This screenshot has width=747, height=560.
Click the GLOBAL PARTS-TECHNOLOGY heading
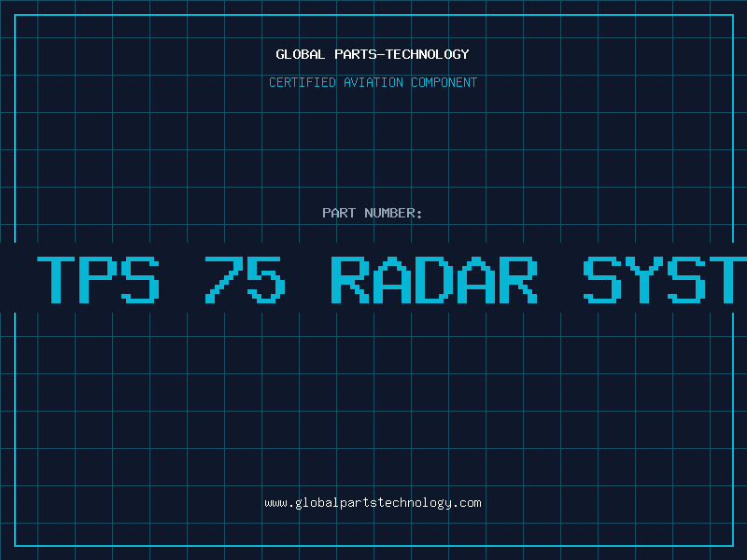point(373,54)
